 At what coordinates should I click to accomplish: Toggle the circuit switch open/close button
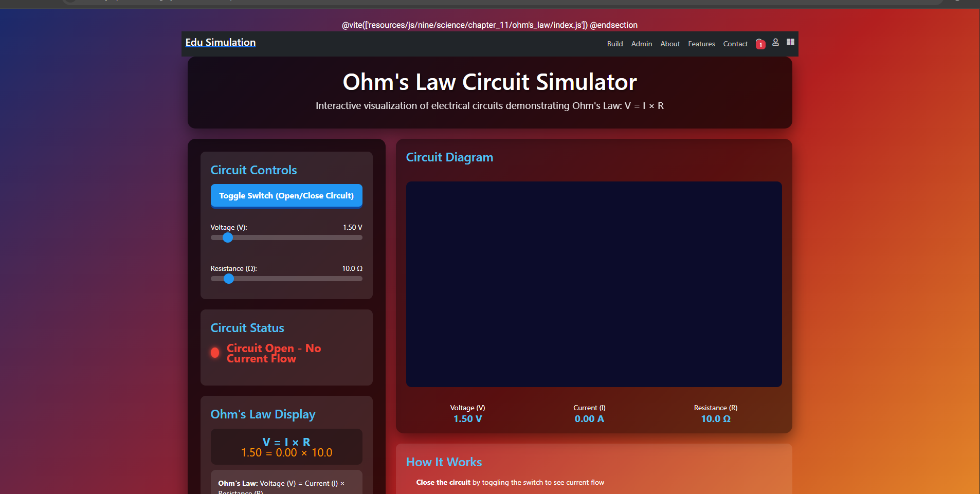tap(286, 196)
